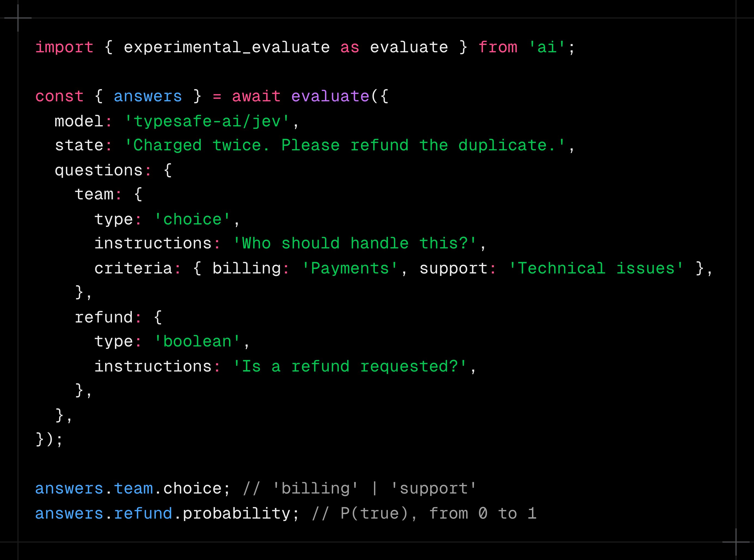Click the 'model' property key
The width and height of the screenshot is (754, 560).
79,121
